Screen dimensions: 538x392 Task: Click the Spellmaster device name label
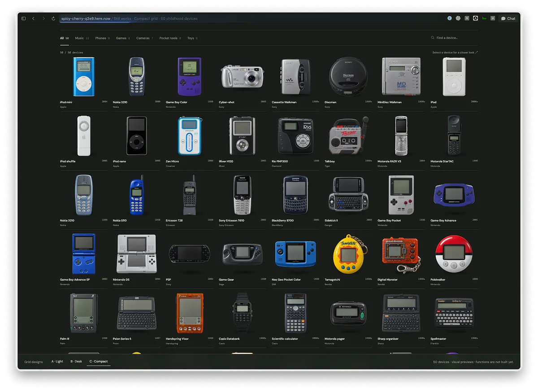coord(439,339)
